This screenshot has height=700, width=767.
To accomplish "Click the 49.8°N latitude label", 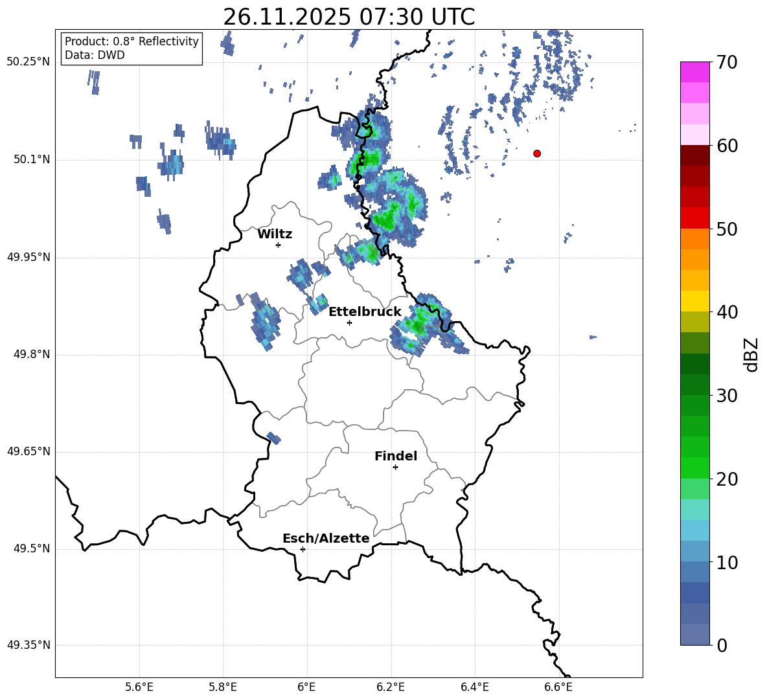I will (x=32, y=354).
